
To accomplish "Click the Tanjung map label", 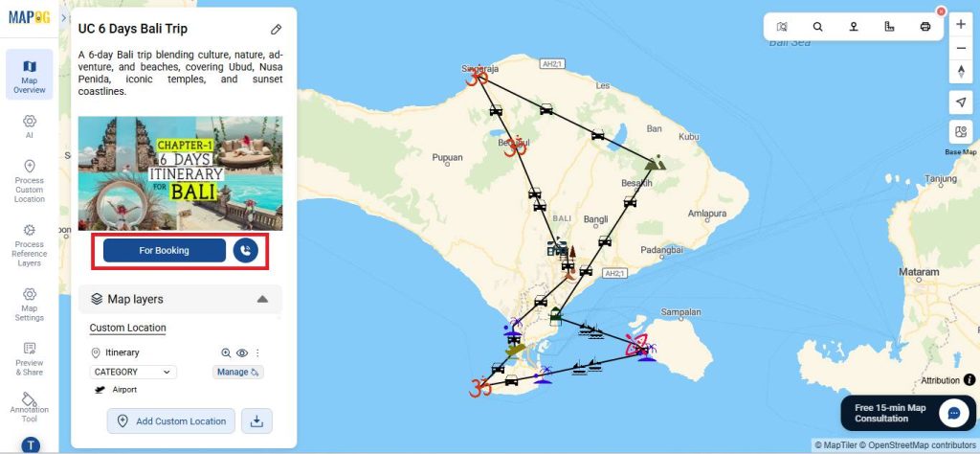I will coord(941,179).
